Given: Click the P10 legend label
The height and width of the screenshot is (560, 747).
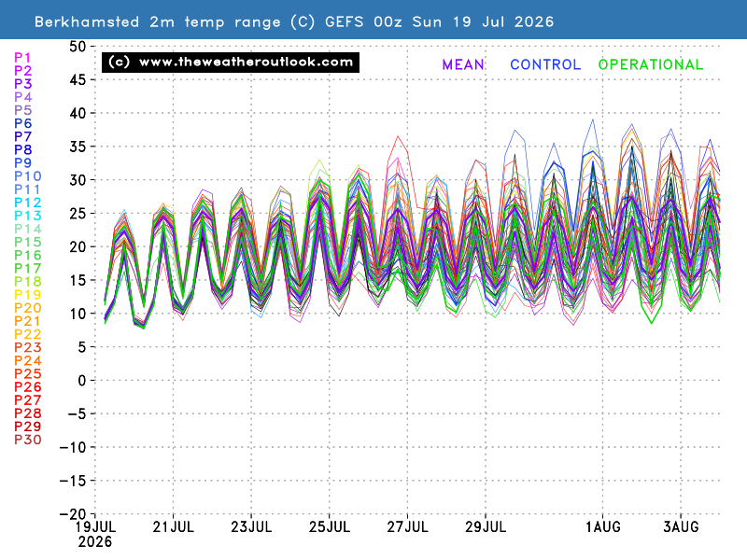Looking at the screenshot, I should (x=28, y=176).
